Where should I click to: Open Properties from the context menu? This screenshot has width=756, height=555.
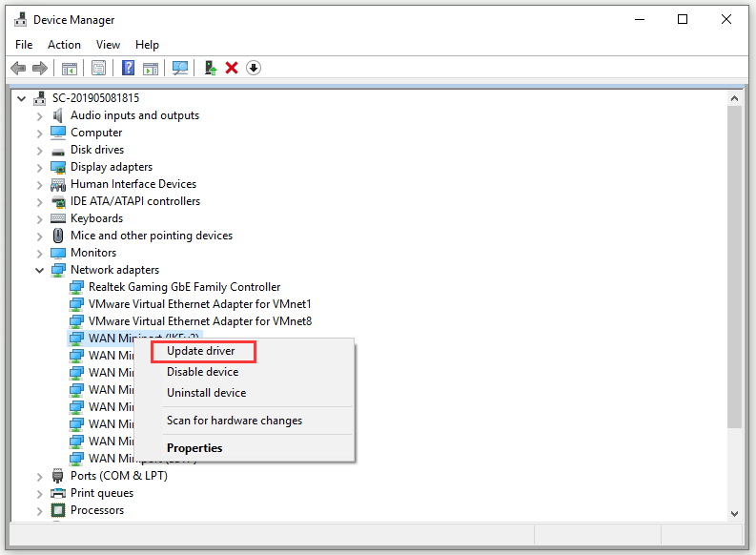tap(194, 448)
